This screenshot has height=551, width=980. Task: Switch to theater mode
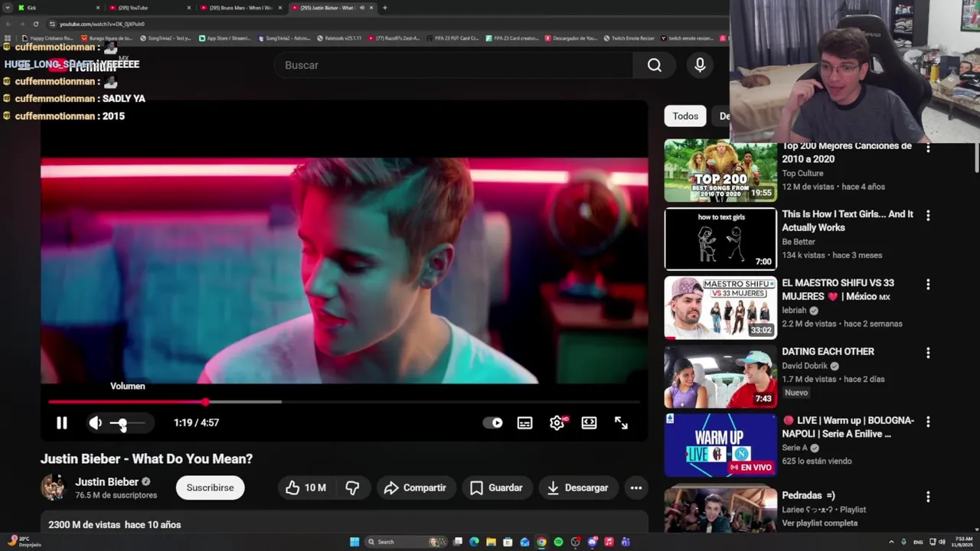point(589,422)
